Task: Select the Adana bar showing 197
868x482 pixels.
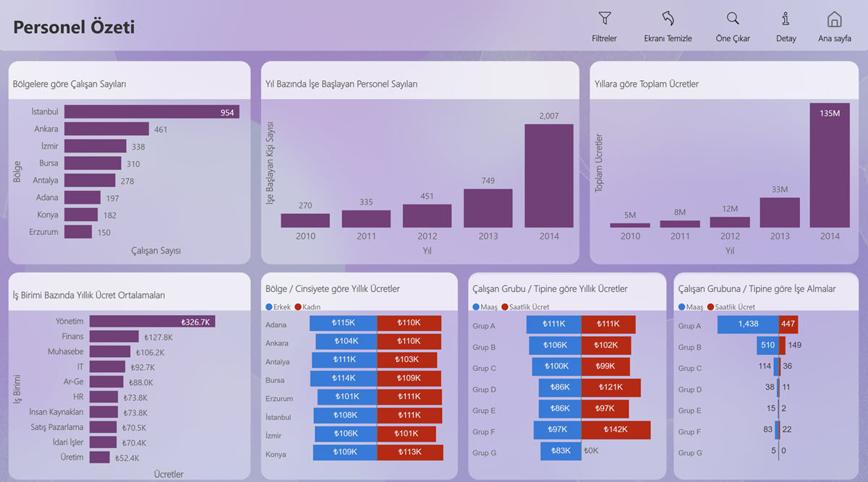Action: point(82,197)
